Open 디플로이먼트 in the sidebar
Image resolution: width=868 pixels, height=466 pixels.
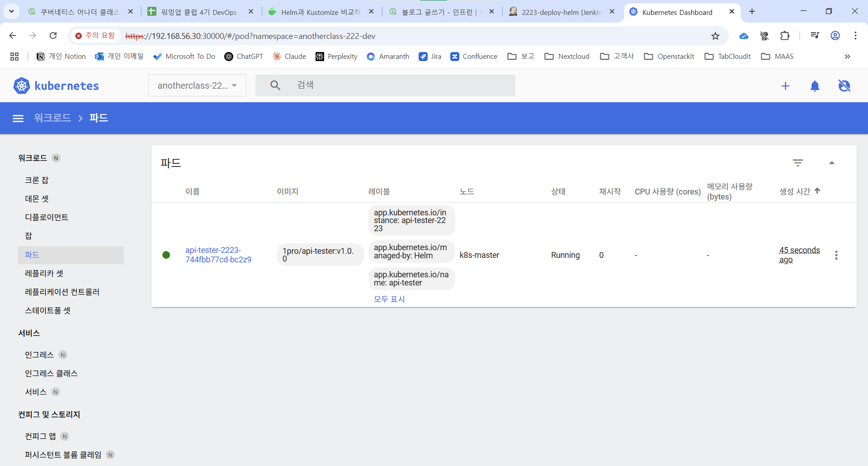pyautogui.click(x=47, y=217)
